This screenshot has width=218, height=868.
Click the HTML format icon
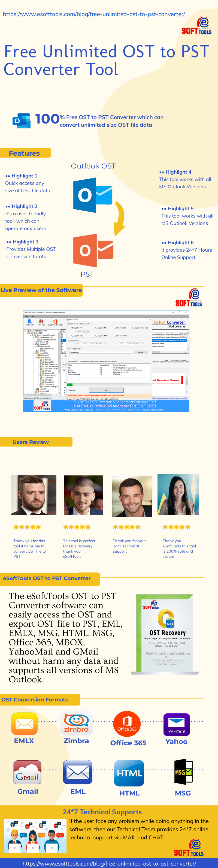click(129, 773)
